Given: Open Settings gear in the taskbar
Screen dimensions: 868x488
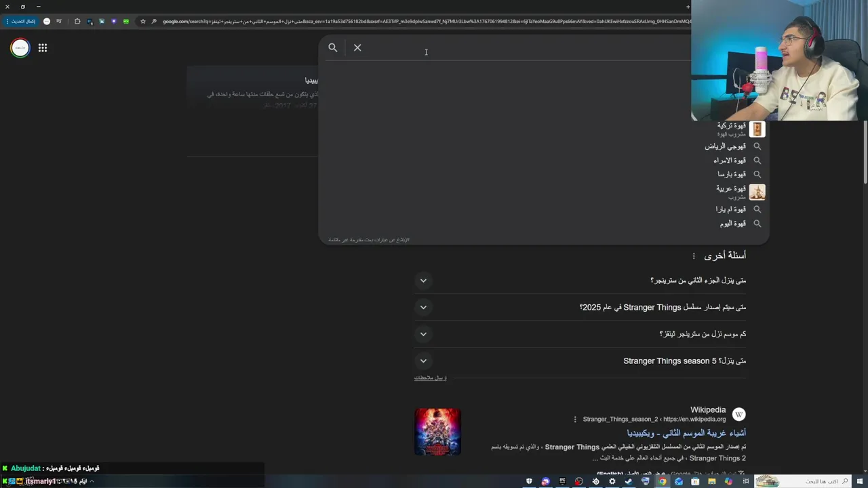Looking at the screenshot, I should pyautogui.click(x=612, y=481).
